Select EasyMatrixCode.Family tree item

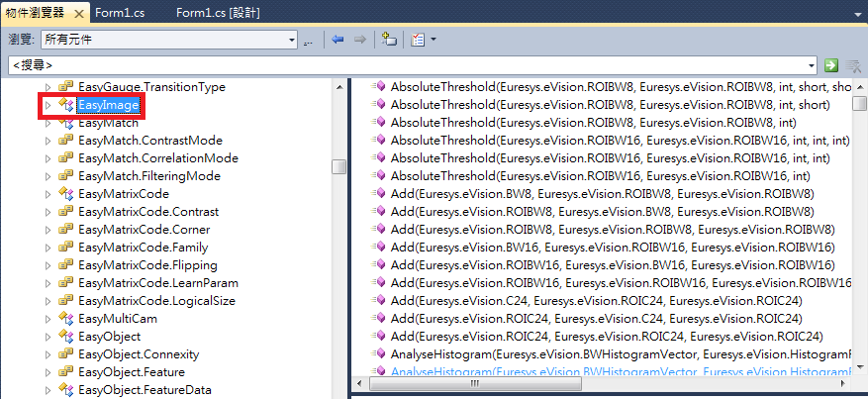point(144,248)
